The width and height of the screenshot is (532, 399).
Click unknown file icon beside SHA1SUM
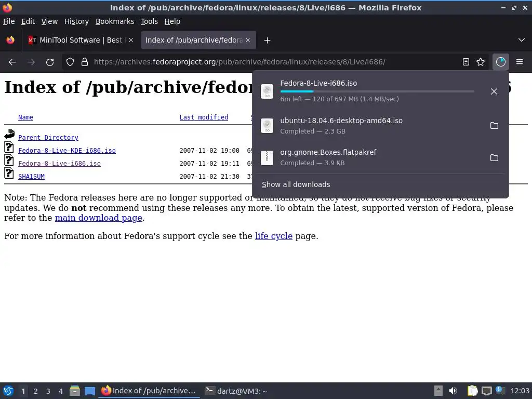pyautogui.click(x=9, y=173)
